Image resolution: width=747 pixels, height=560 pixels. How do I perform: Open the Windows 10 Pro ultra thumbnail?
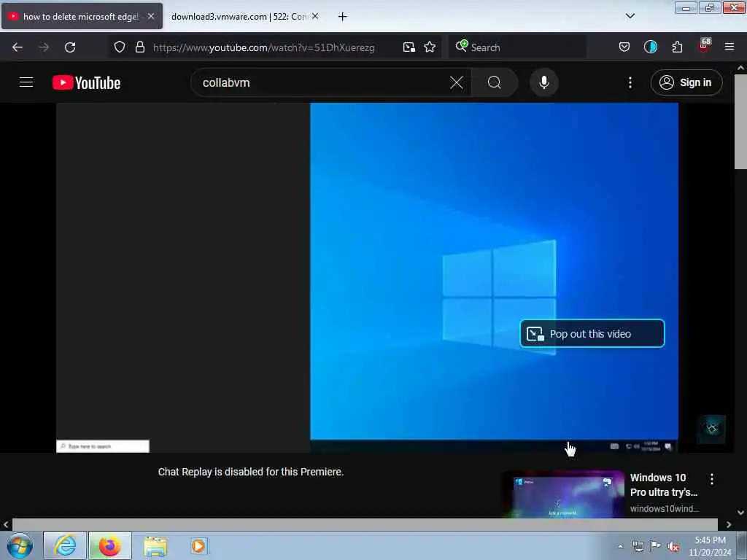(564, 495)
